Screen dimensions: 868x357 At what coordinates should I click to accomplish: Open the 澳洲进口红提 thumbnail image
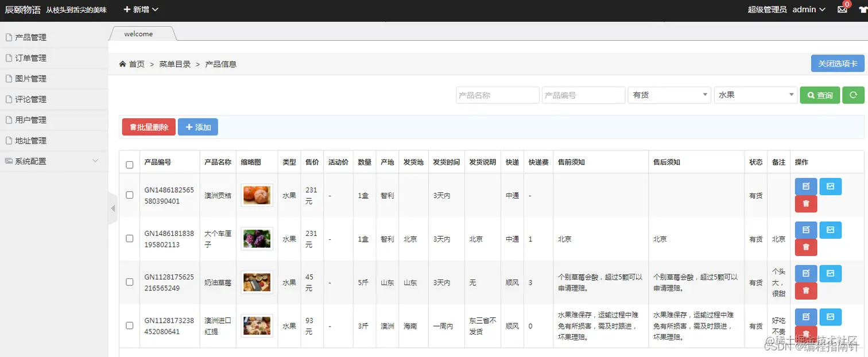tap(257, 325)
